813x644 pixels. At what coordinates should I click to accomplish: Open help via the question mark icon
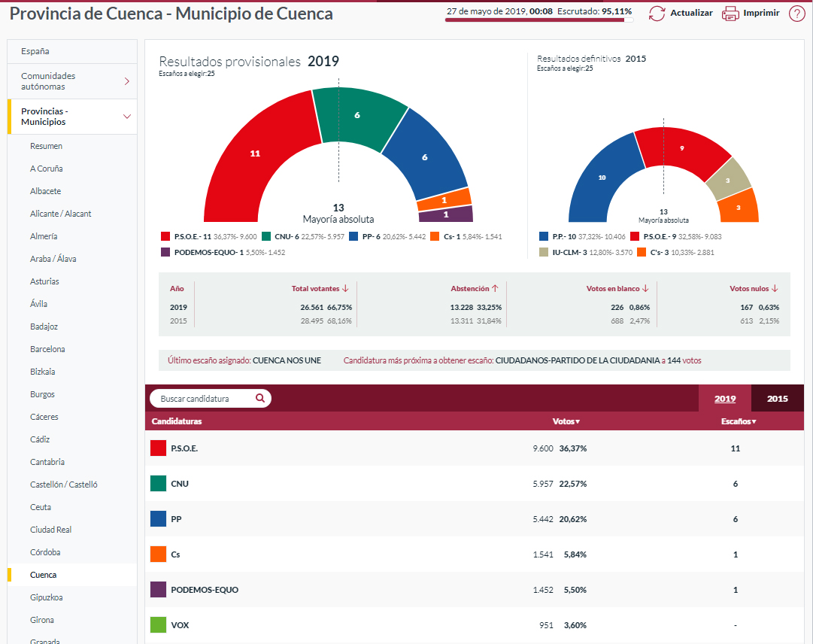point(796,13)
